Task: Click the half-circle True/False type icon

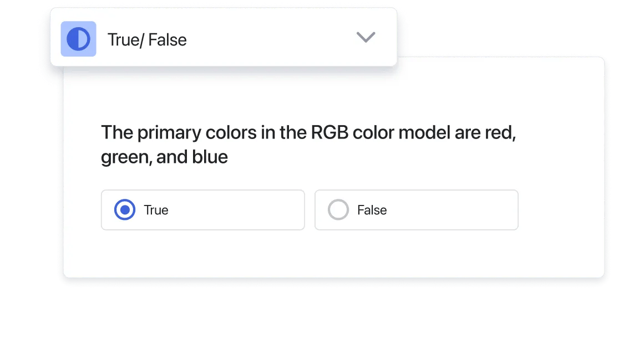Action: (78, 39)
